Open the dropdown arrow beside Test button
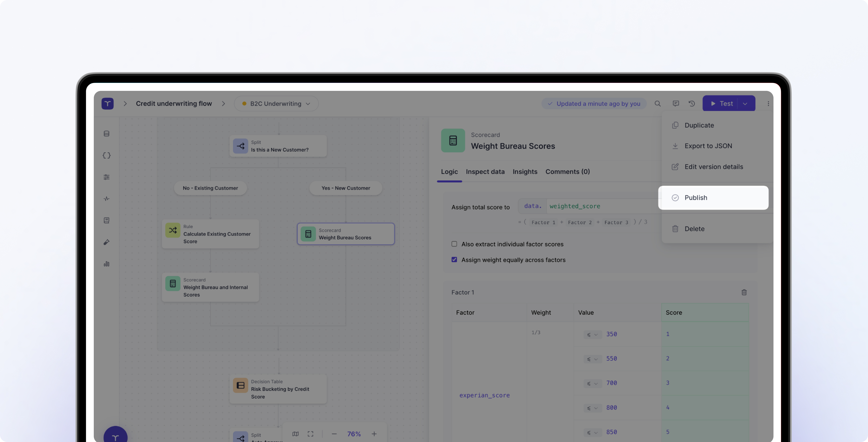This screenshot has height=442, width=868. click(745, 104)
